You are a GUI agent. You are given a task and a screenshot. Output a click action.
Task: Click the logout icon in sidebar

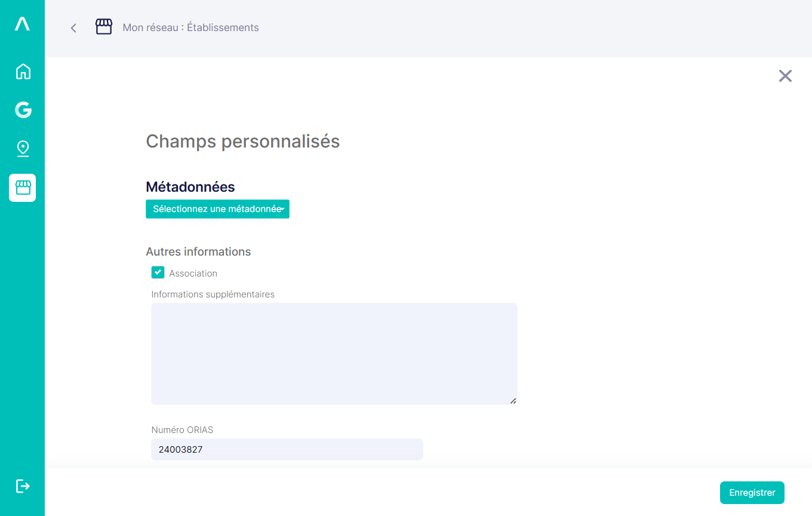pos(23,486)
